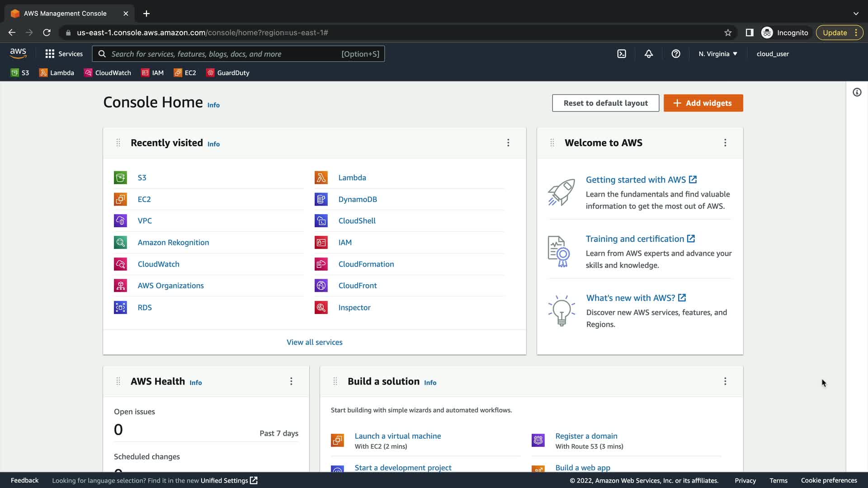The height and width of the screenshot is (488, 868).
Task: Click the Add widgets button
Action: point(703,103)
